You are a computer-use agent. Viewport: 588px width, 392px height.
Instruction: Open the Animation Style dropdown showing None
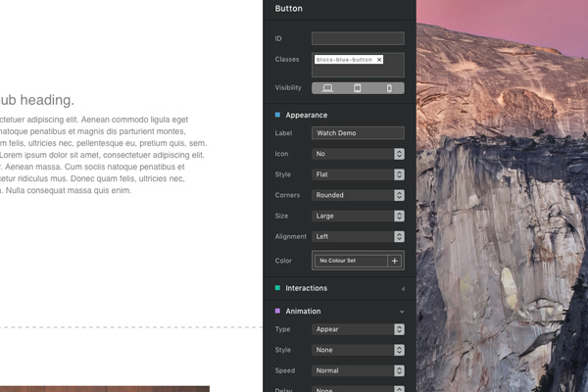[358, 350]
